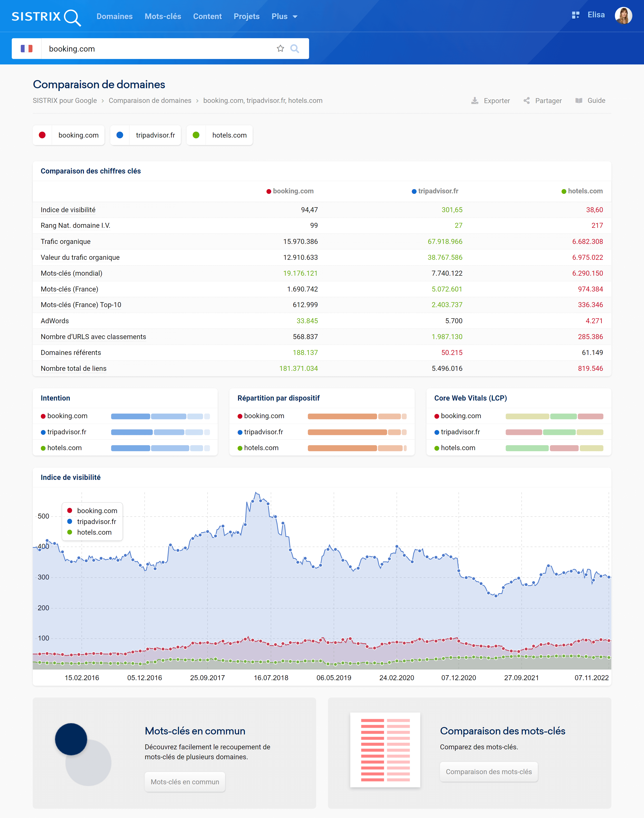Click value 181.371.034 for booking.com
Image resolution: width=644 pixels, height=818 pixels.
point(299,368)
